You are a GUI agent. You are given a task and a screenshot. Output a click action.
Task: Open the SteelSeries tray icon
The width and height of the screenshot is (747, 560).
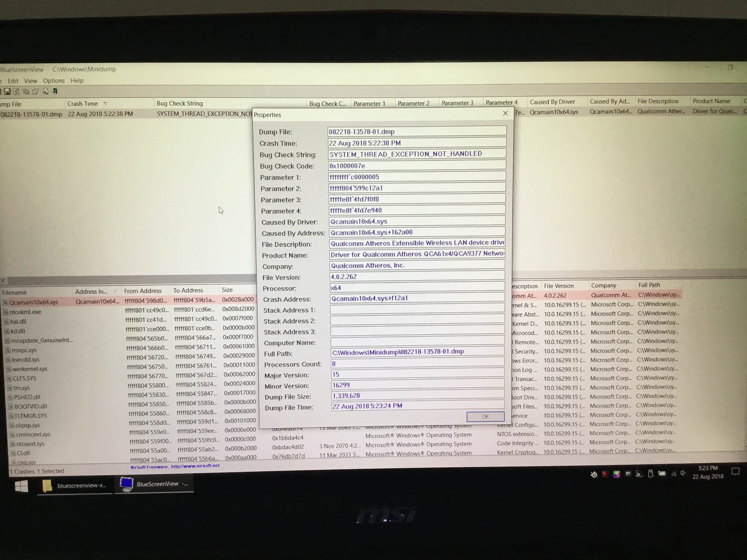[x=594, y=475]
